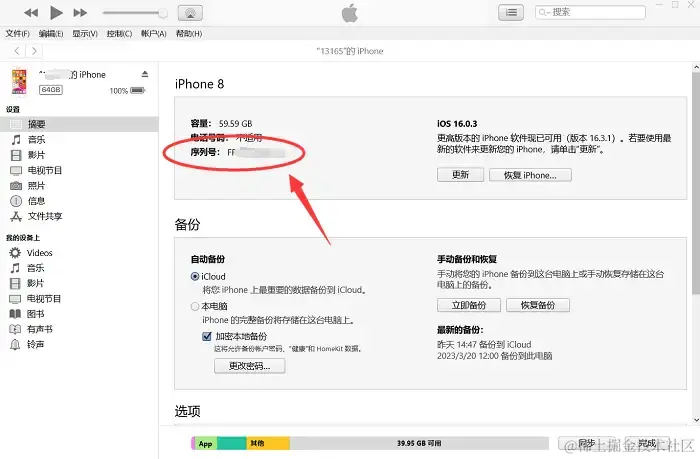Click the scrollbar up arrow
The height and width of the screenshot is (459, 700).
[696, 67]
